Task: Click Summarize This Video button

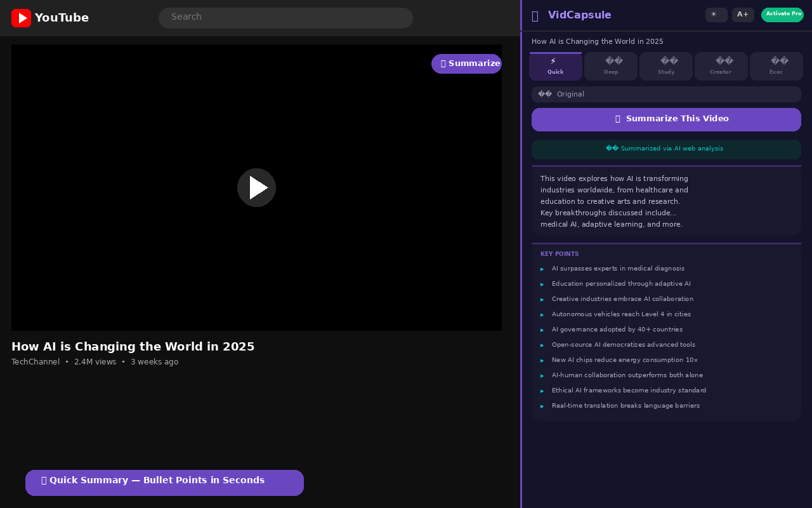Action: pyautogui.click(x=666, y=119)
